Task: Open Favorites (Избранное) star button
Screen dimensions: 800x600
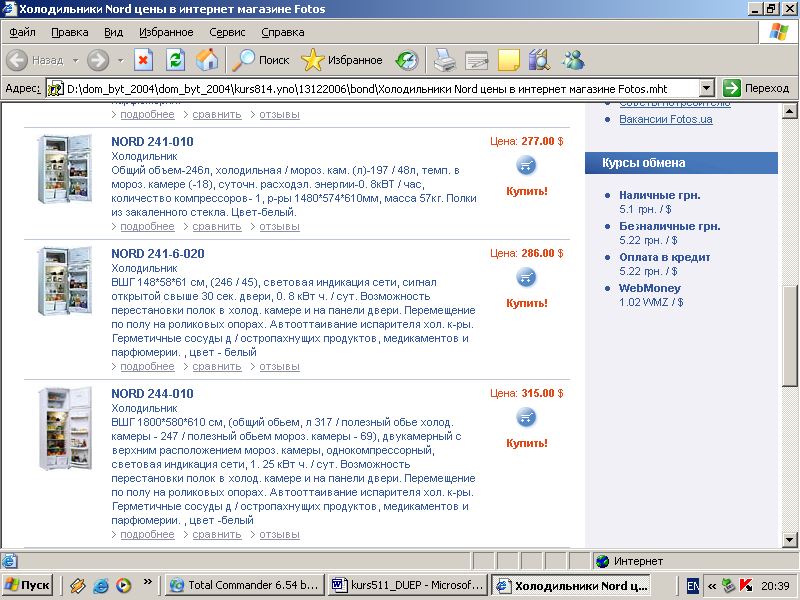Action: point(341,60)
